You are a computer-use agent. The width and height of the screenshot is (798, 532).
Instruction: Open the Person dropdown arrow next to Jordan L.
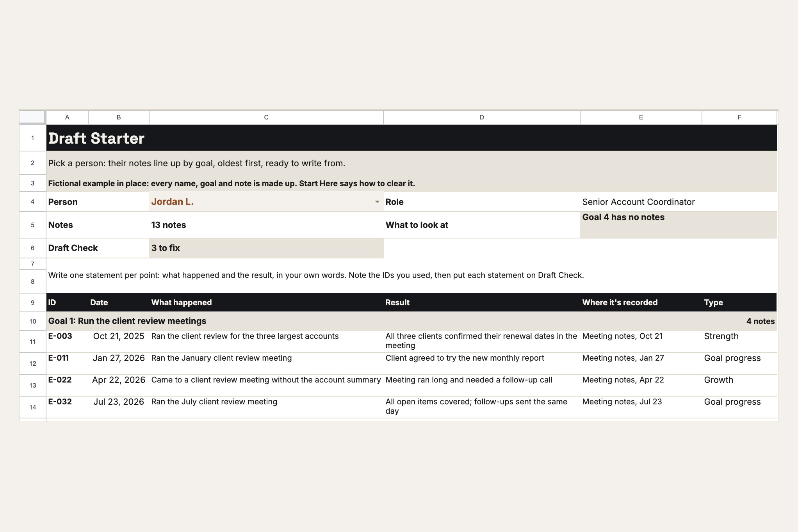tap(377, 202)
